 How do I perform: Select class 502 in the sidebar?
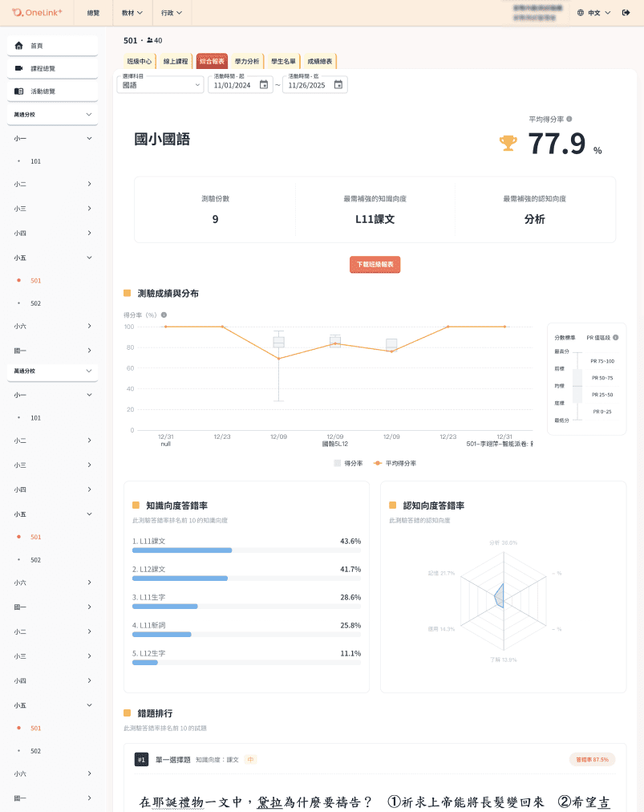(x=35, y=303)
